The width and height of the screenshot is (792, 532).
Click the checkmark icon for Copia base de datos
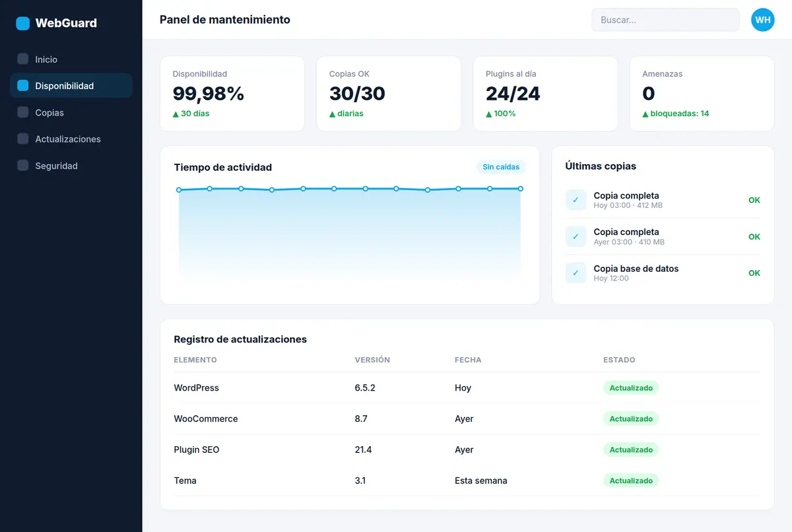[x=576, y=273]
